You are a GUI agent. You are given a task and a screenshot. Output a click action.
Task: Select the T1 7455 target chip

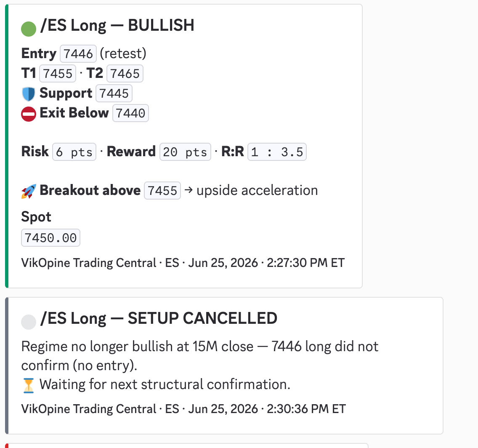point(58,74)
